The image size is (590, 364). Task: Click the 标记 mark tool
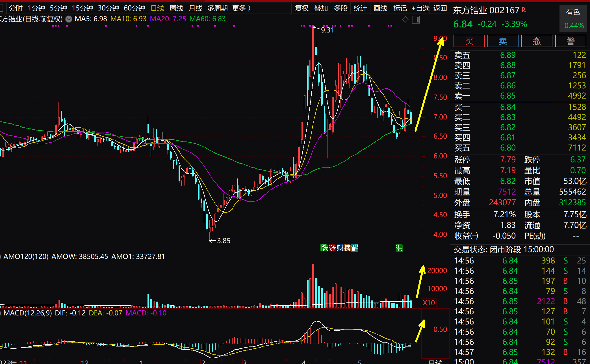[x=400, y=8]
